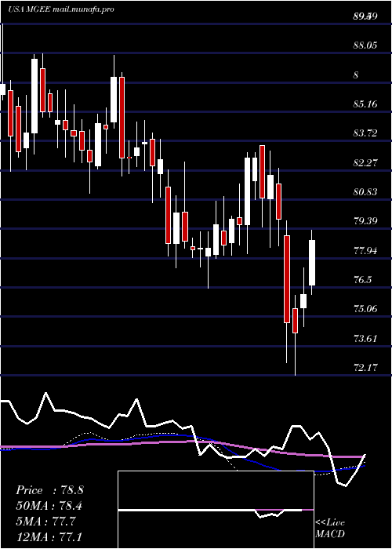Click the 'USA MGEE mail.munafa.pro' chart title
Image resolution: width=392 pixels, height=549 pixels.
coord(61,9)
